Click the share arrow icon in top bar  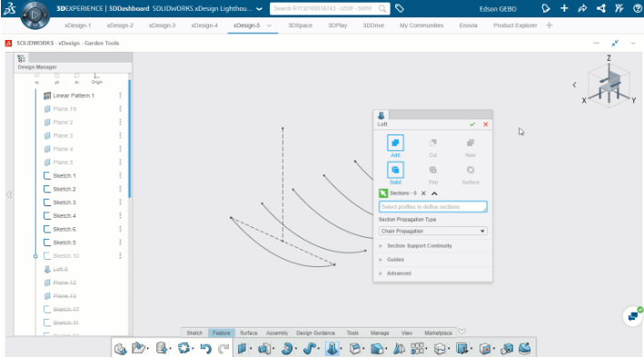(582, 8)
